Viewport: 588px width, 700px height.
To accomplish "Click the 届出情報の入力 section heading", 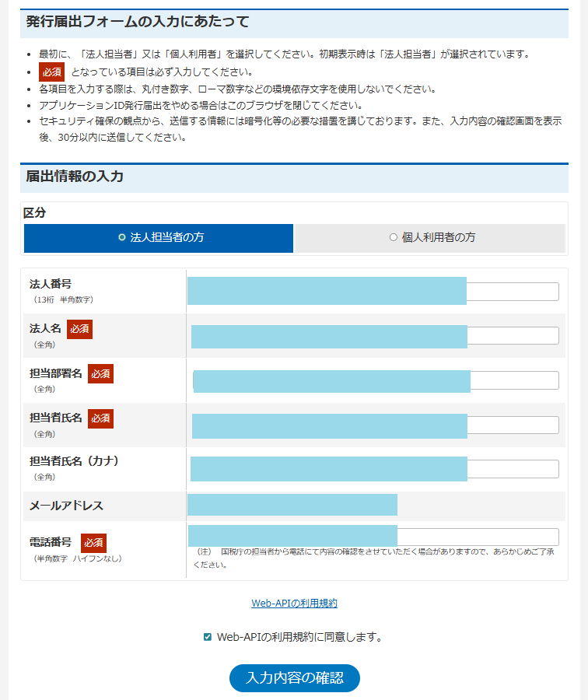I will 75,177.
